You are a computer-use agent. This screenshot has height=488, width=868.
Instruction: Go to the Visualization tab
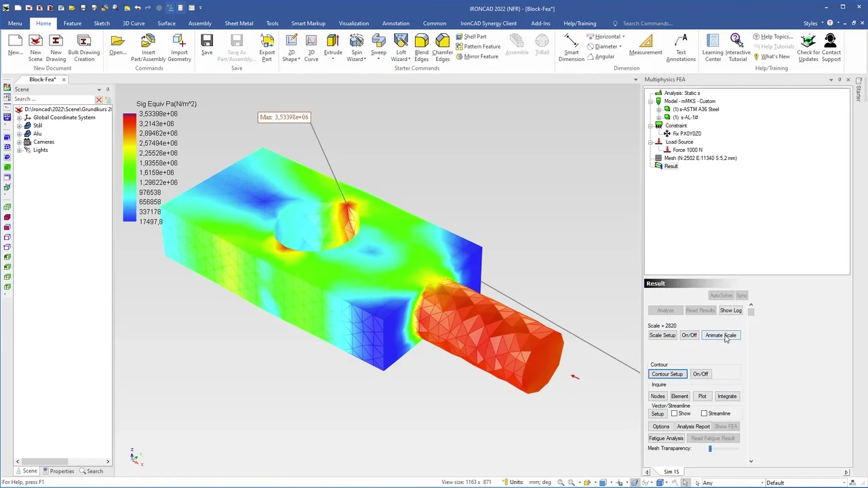tap(354, 24)
